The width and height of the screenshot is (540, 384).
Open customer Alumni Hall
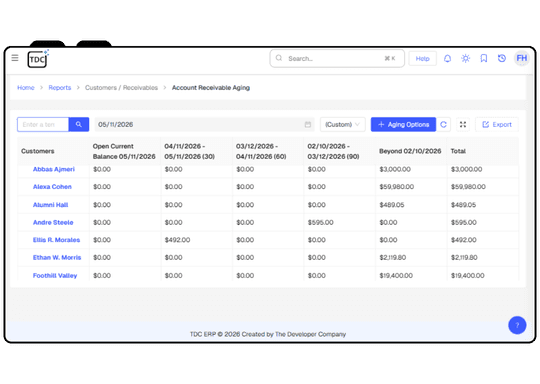pos(51,205)
